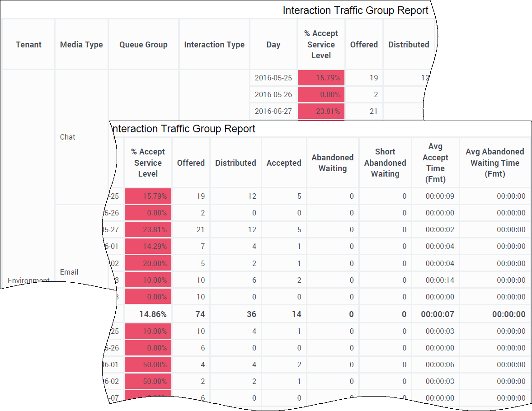Select the 2016-05-25 day cell
The width and height of the screenshot is (532, 411).
[x=273, y=78]
